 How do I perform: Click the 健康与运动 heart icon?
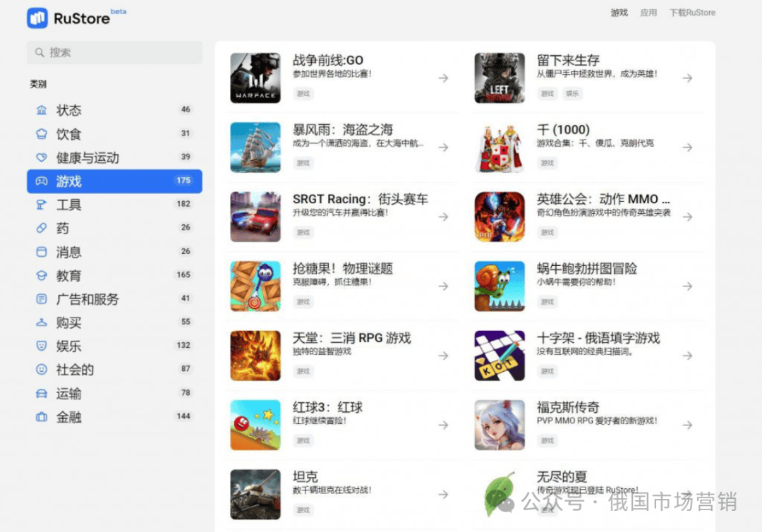coord(42,157)
